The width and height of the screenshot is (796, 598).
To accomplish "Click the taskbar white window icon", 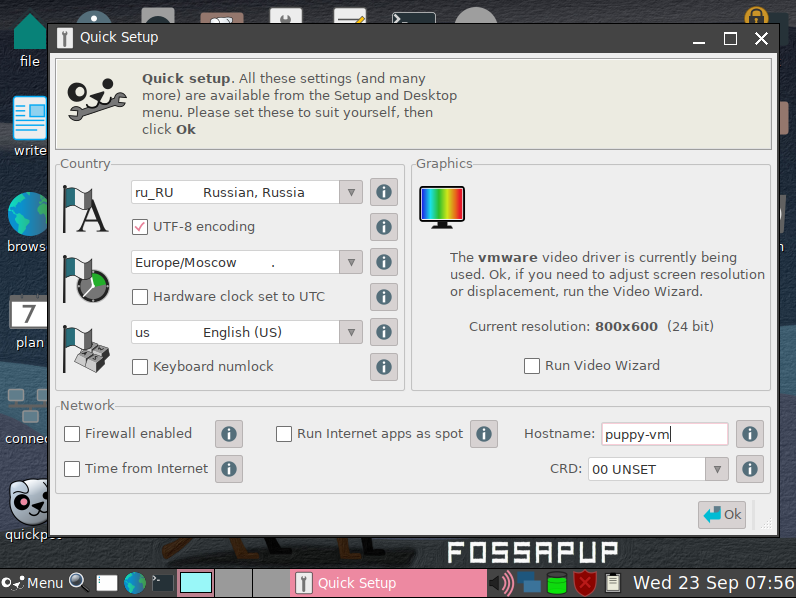I will click(x=107, y=583).
